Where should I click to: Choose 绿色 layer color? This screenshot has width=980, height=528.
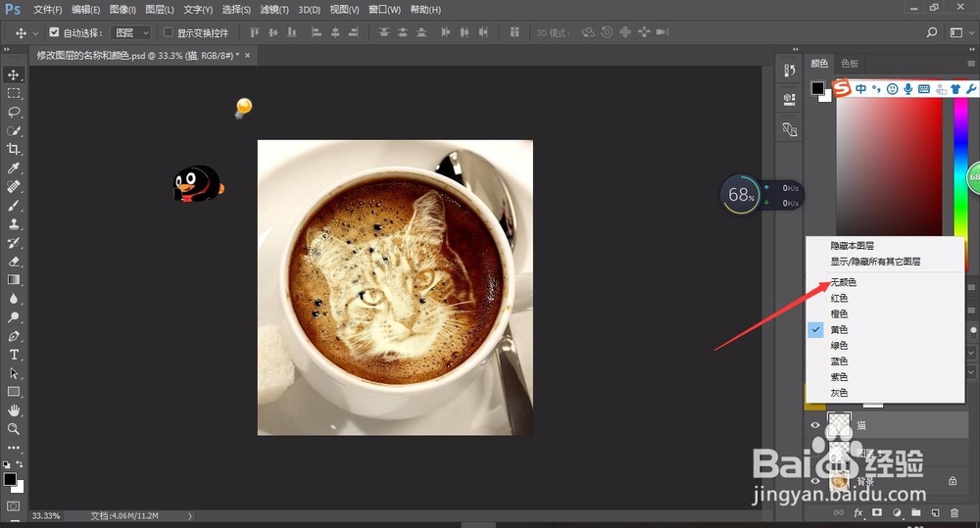point(840,346)
